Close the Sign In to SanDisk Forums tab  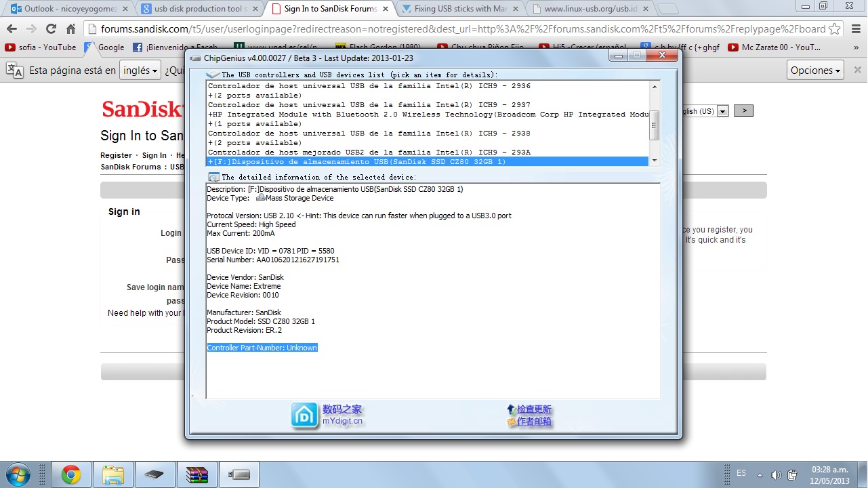pos(386,9)
